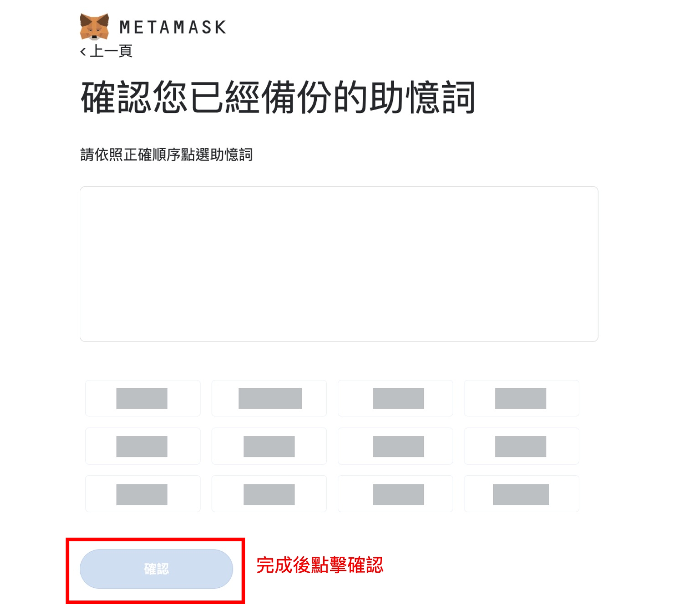Choose the first word chip in row two

143,446
